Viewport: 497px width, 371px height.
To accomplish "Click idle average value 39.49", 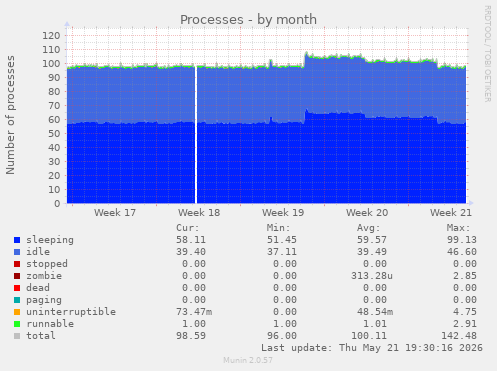I will point(372,252).
